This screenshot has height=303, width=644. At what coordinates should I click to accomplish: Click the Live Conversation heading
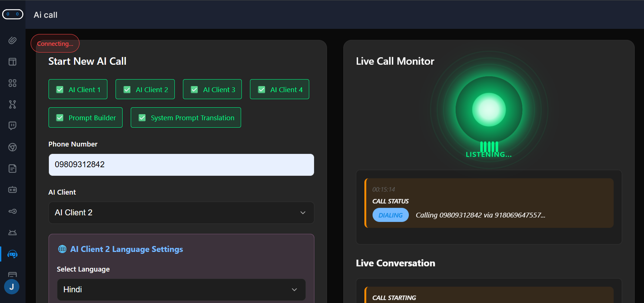coord(396,263)
